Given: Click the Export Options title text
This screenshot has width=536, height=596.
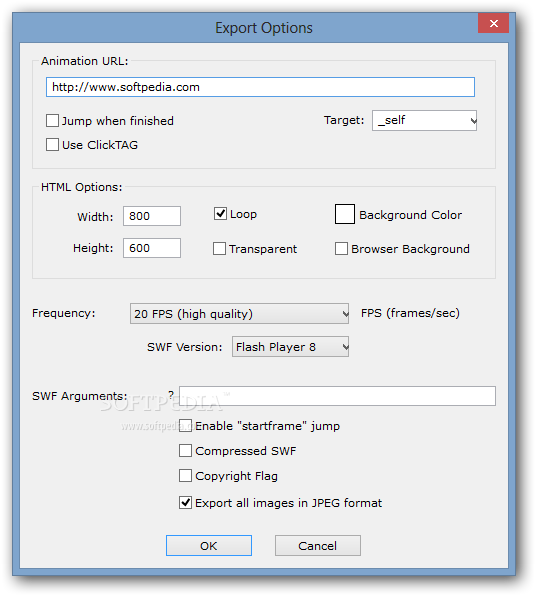Looking at the screenshot, I should 264,28.
